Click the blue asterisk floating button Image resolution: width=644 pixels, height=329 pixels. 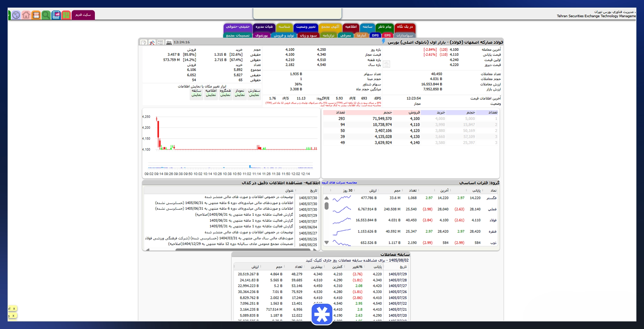click(x=322, y=314)
